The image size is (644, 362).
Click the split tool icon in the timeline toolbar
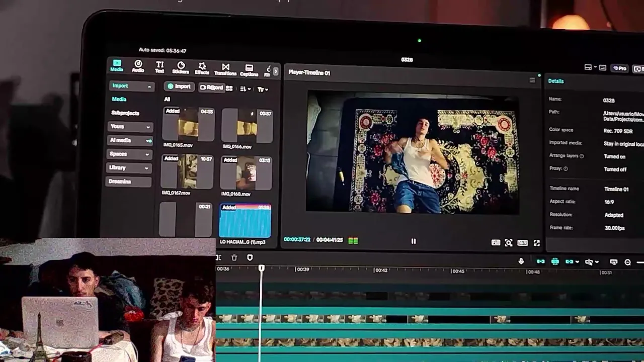218,257
